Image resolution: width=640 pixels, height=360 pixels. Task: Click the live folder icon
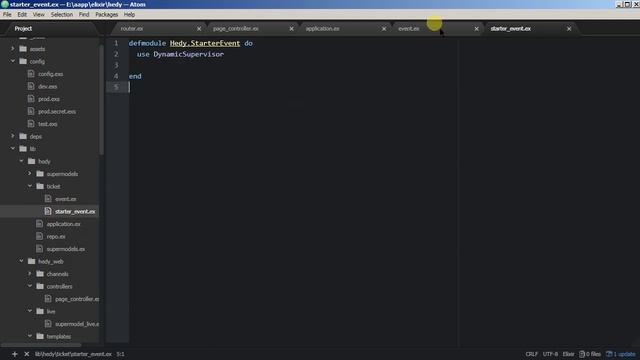(40, 311)
